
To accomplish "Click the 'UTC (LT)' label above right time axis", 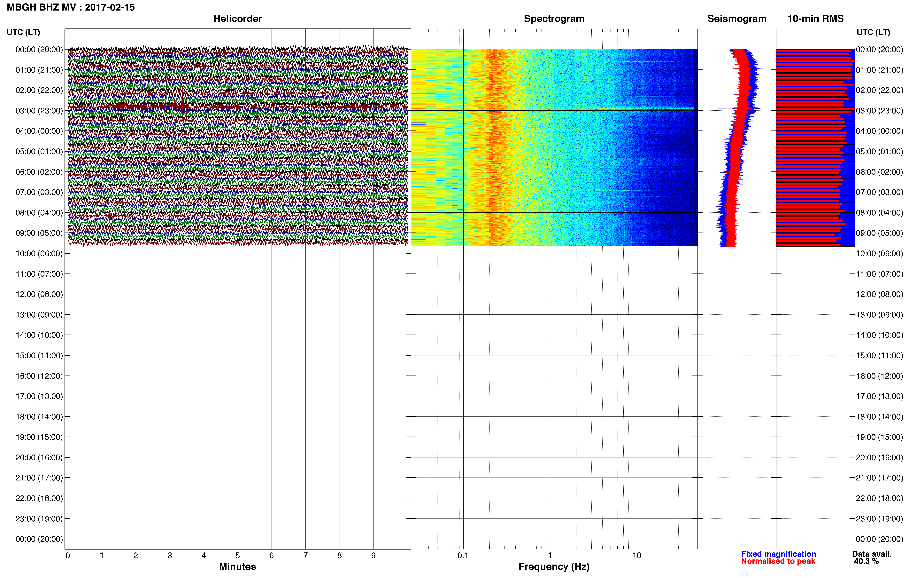I will click(873, 32).
